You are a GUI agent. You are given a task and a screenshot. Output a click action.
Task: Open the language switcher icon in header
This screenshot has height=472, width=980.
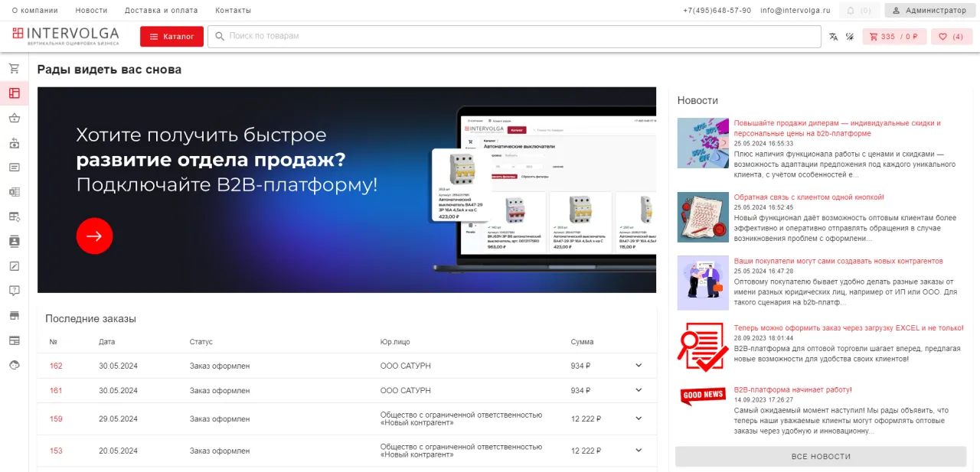(x=833, y=36)
